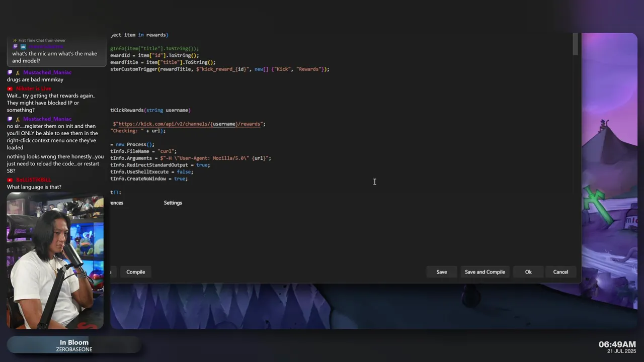The height and width of the screenshot is (362, 644).
Task: Click the 'no sir....register them on init' message
Action: [51, 137]
